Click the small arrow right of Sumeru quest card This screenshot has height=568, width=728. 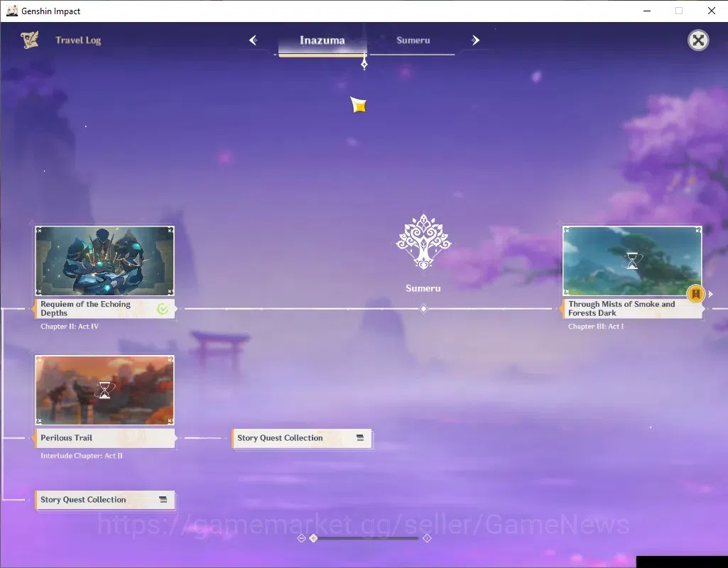[x=710, y=294]
